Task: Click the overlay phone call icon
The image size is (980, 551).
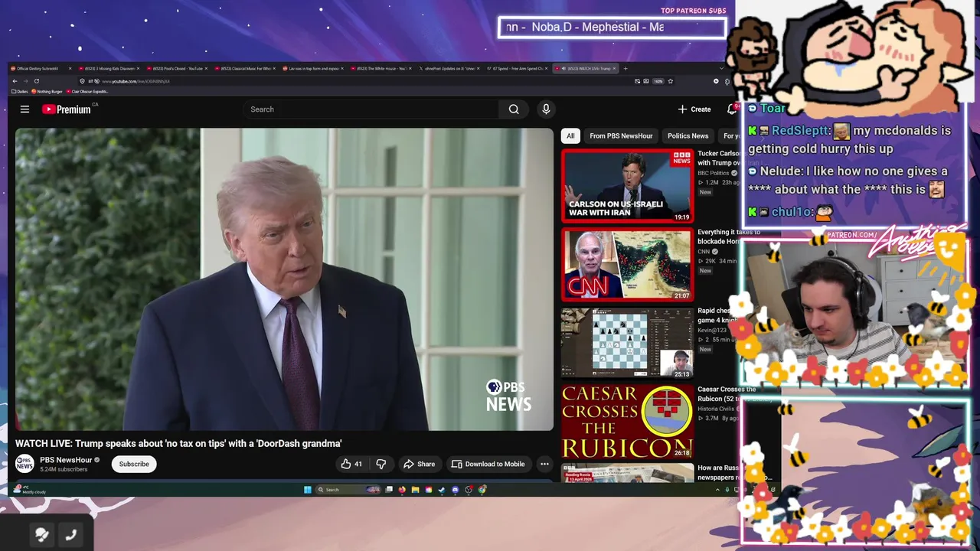Action: point(71,535)
